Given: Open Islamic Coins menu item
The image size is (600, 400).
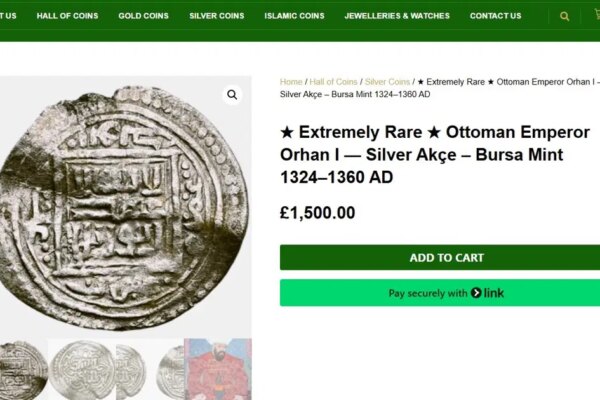Looking at the screenshot, I should (x=294, y=16).
